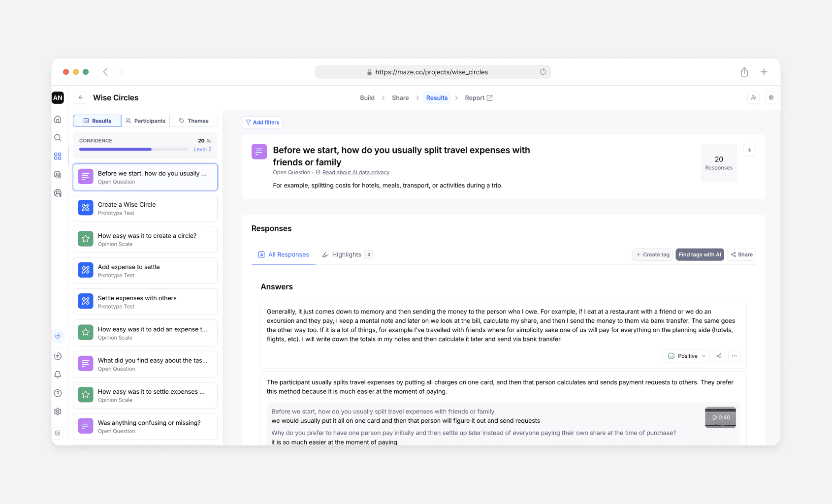Image resolution: width=832 pixels, height=504 pixels.
Task: Click the browser address bar
Action: [432, 72]
